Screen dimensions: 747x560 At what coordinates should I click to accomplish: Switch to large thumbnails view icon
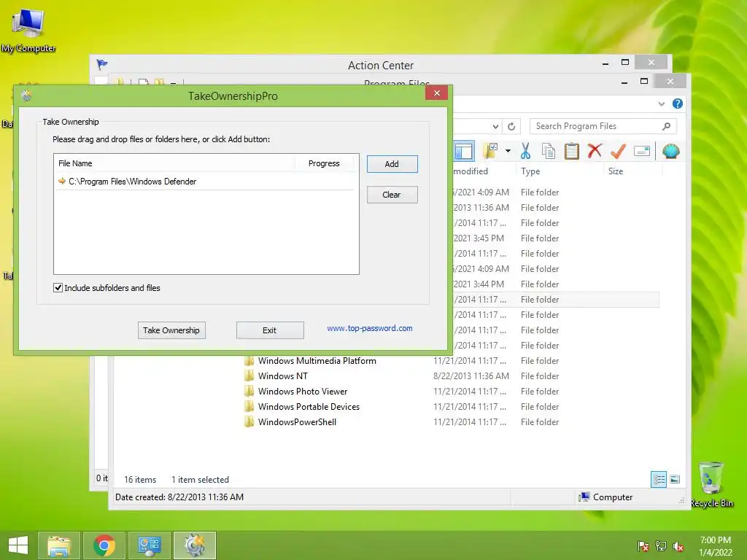[x=675, y=479]
